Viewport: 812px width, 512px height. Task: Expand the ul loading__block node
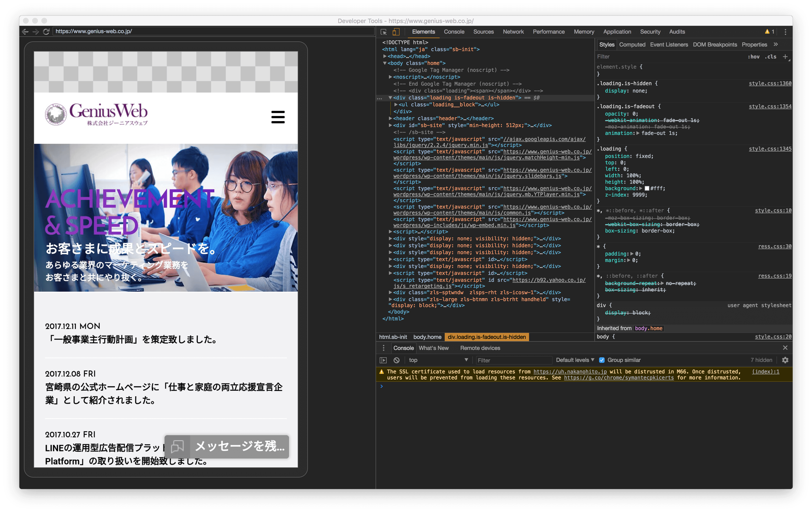[396, 105]
